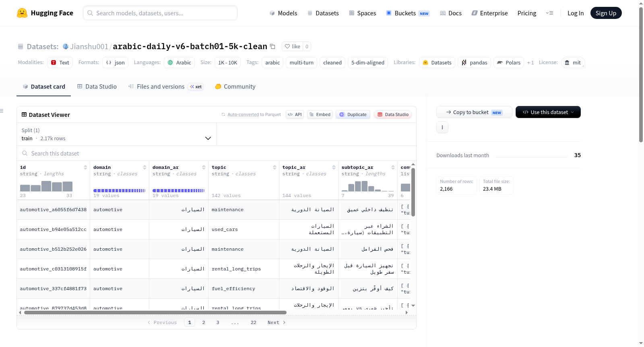The width and height of the screenshot is (644, 347).
Task: Open the API button
Action: coord(295,114)
